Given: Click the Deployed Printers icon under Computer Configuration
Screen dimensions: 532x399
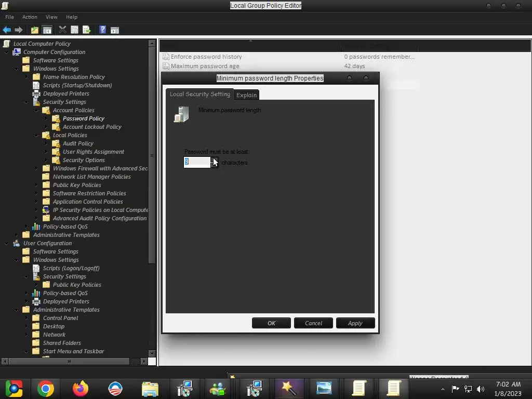Looking at the screenshot, I should pyautogui.click(x=36, y=94).
